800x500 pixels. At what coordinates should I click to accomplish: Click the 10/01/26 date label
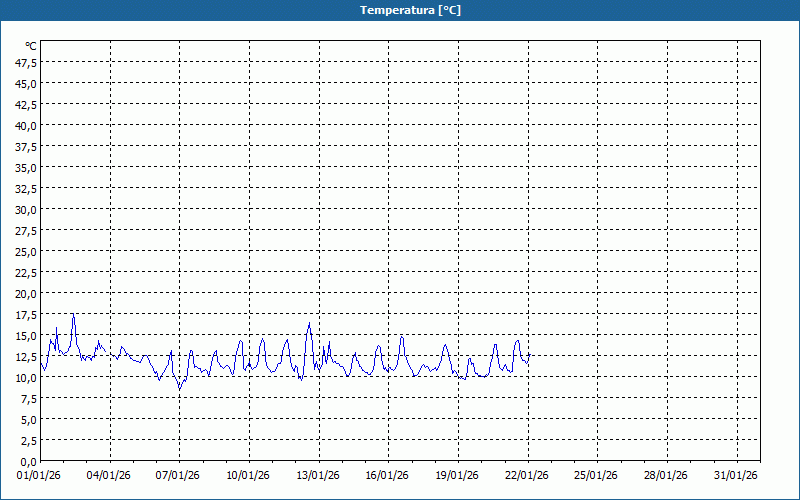tap(249, 475)
